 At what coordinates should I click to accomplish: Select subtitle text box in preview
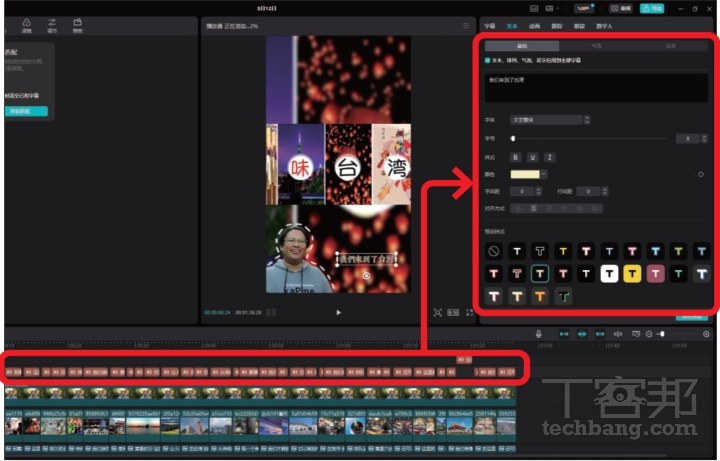(x=367, y=259)
